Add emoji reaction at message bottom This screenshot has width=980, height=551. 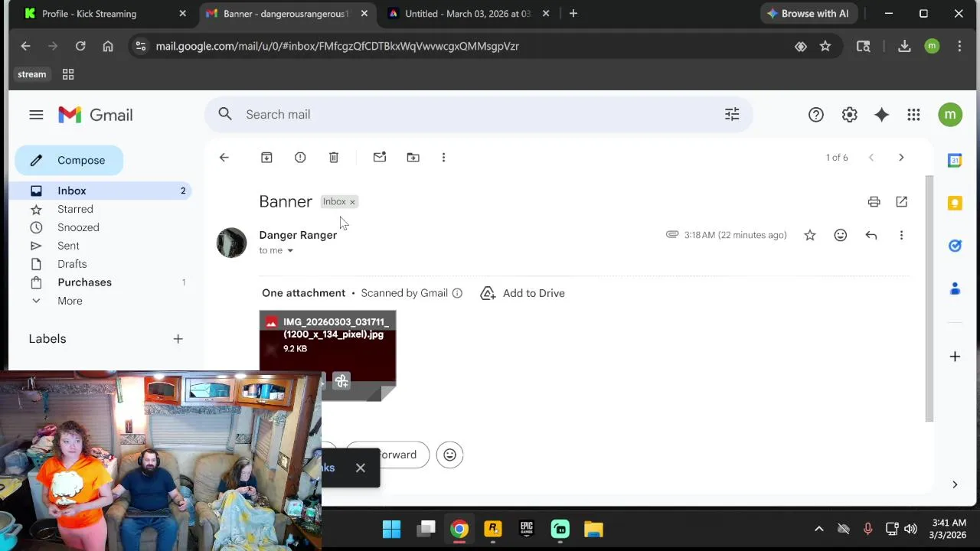click(x=449, y=455)
